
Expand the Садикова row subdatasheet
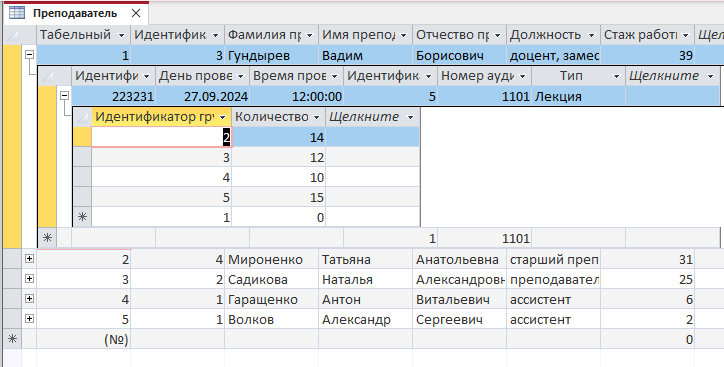click(30, 278)
